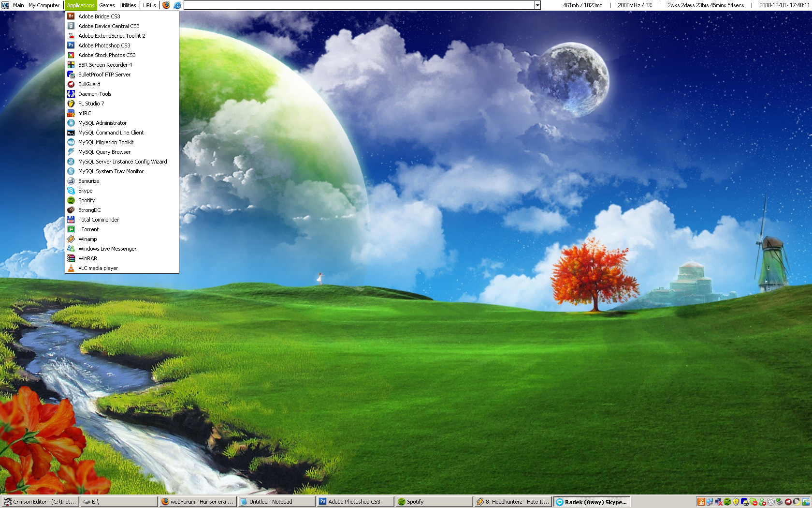Select Winamp in the Applications menu
Screen dimensions: 812x508
click(122, 239)
